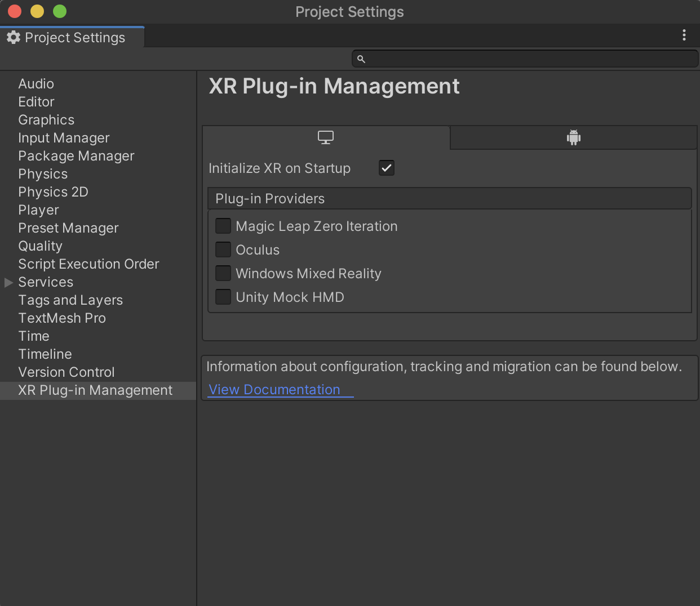
Task: Enable the Oculus plug-in provider
Action: click(x=223, y=249)
